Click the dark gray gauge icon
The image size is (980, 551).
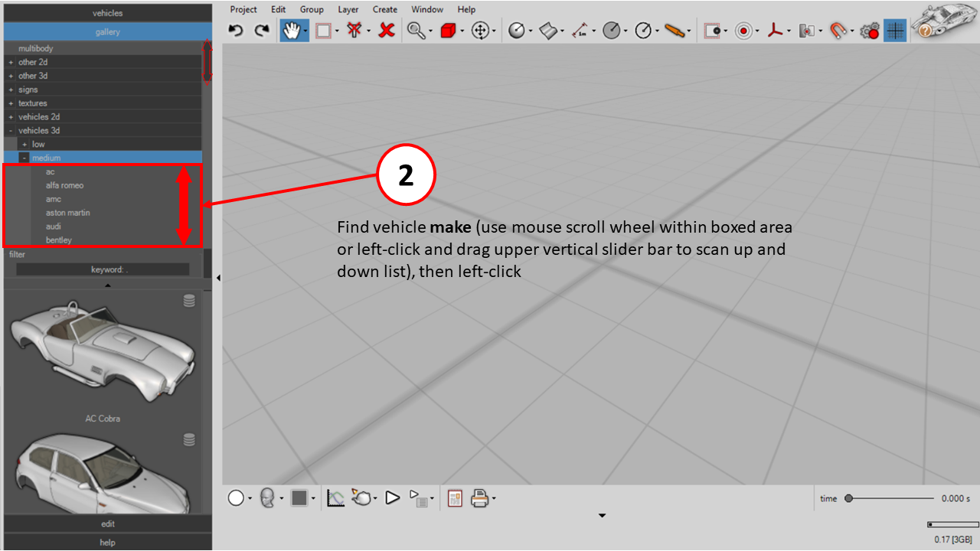click(611, 31)
